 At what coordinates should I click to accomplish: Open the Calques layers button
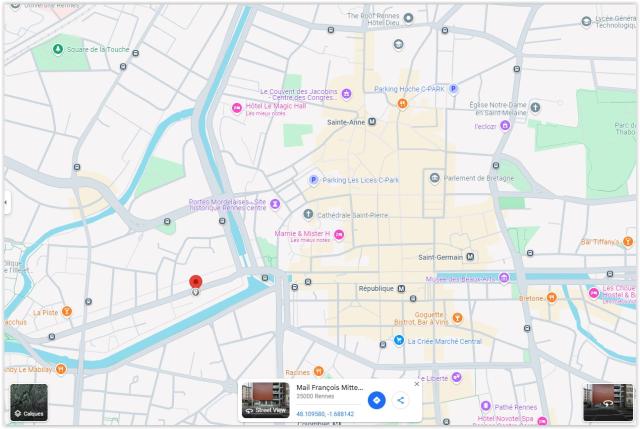[x=29, y=402]
